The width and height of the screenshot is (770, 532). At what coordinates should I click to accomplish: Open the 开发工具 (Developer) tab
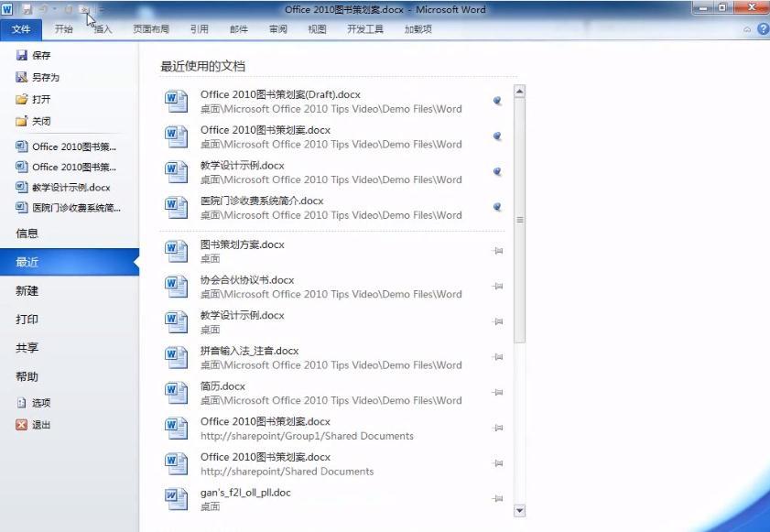tap(365, 29)
